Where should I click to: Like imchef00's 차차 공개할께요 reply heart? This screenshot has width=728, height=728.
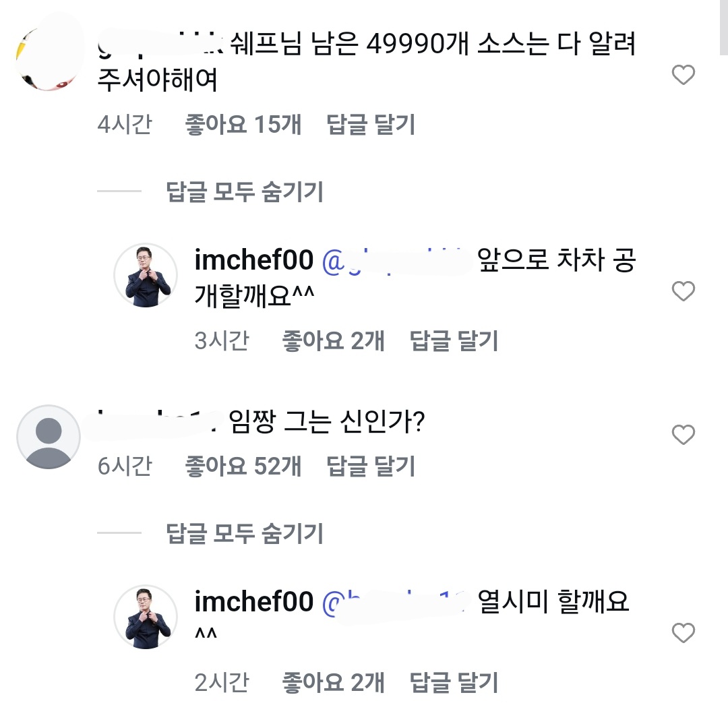pyautogui.click(x=684, y=291)
